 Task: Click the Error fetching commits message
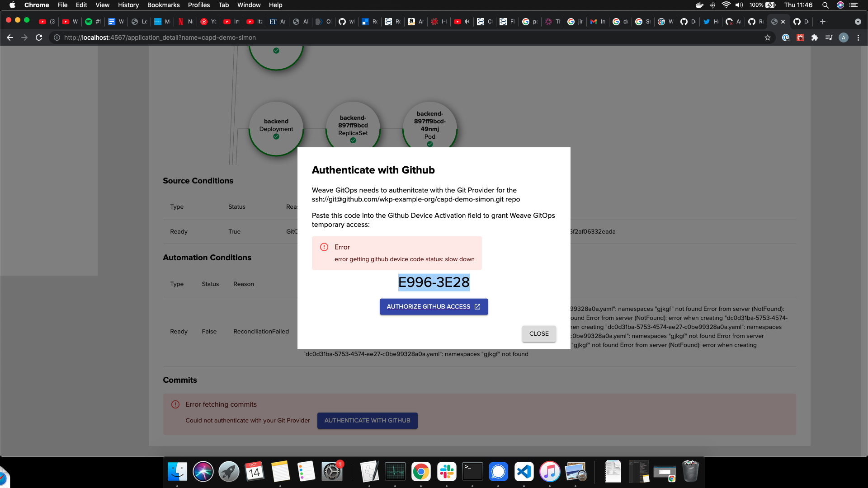coord(221,404)
